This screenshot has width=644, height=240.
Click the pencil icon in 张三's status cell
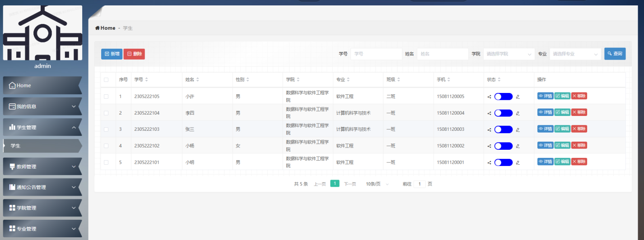pyautogui.click(x=518, y=129)
